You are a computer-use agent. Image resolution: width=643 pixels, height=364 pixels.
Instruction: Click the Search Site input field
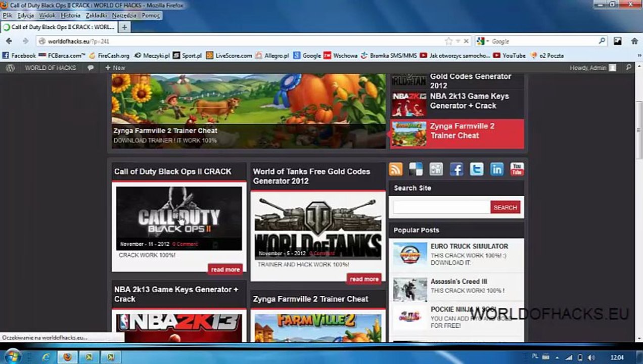coord(441,207)
